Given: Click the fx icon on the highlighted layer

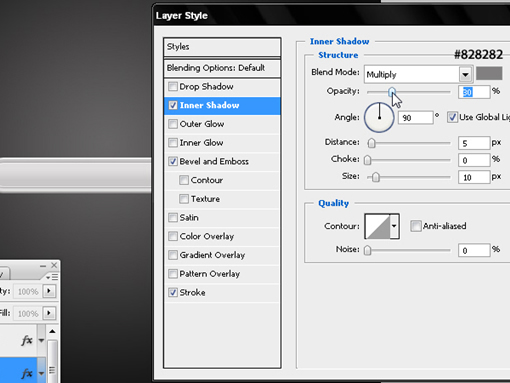Looking at the screenshot, I should 27,373.
